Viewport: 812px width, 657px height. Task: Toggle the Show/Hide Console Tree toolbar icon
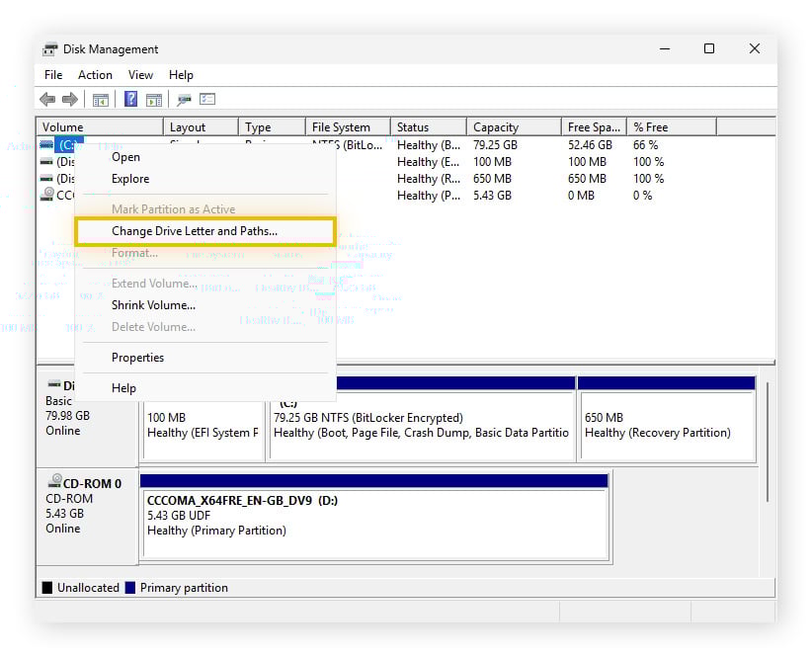click(x=100, y=99)
